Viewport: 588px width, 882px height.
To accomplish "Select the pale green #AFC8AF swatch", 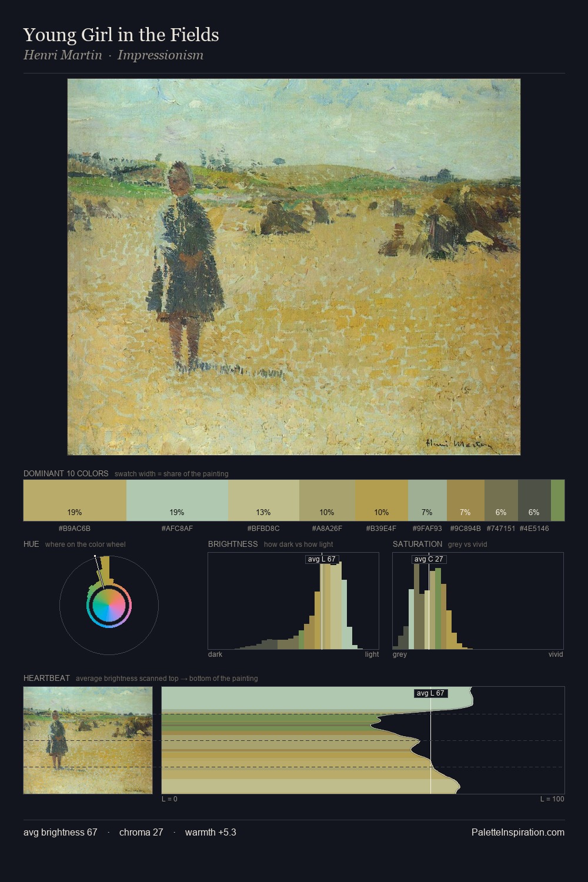I will pyautogui.click(x=177, y=500).
